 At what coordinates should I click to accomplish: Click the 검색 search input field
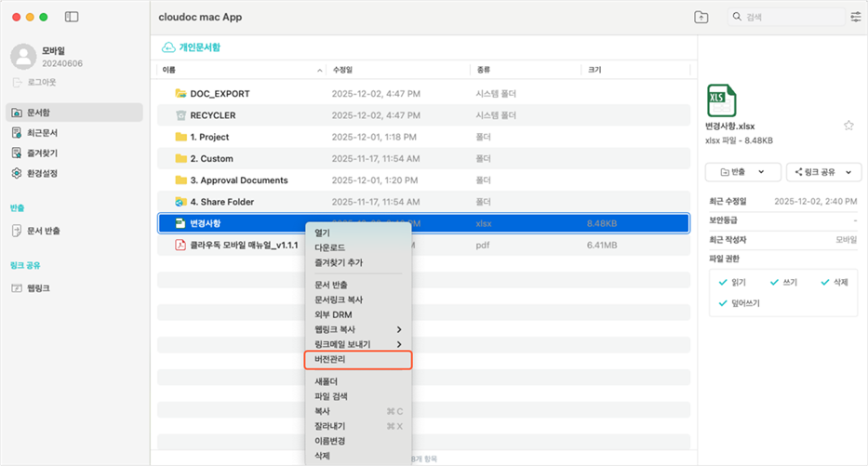[x=791, y=18]
